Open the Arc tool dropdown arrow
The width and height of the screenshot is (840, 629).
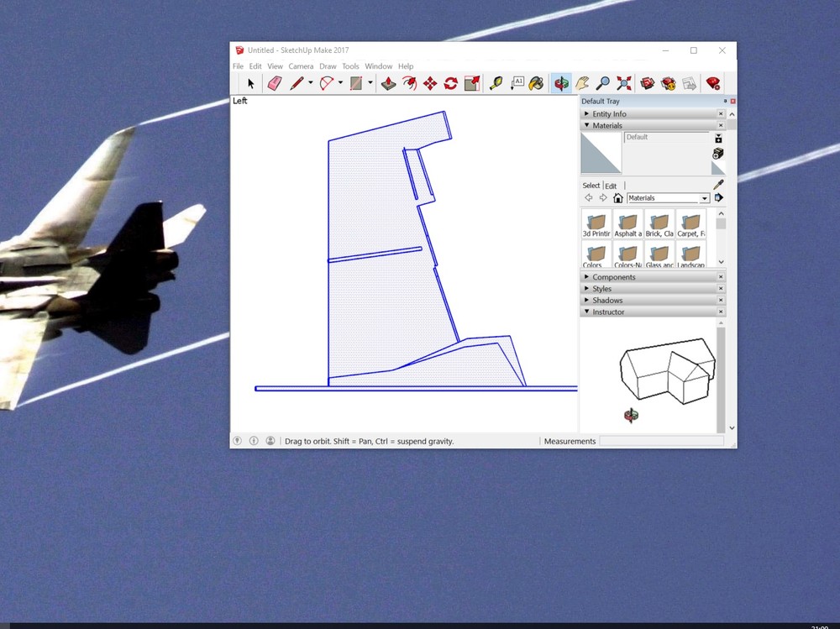click(339, 83)
